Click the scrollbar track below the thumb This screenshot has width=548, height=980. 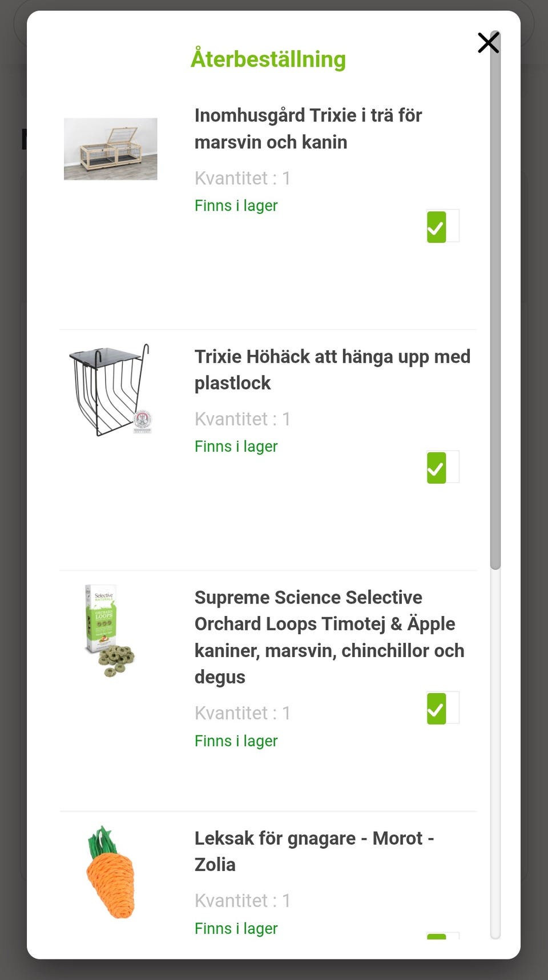coord(495,753)
